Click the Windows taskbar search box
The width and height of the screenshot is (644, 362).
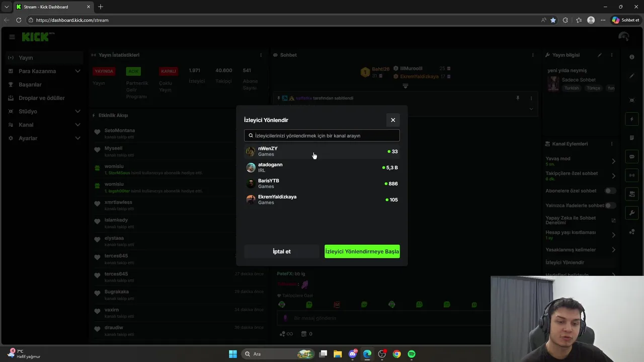[x=278, y=354]
